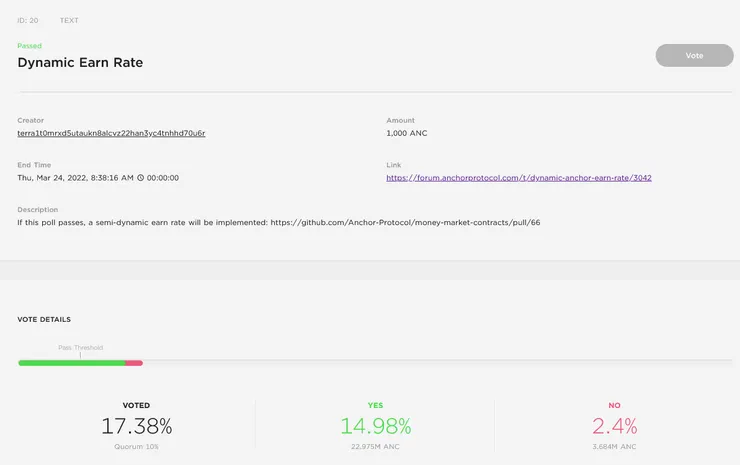The height and width of the screenshot is (465, 740).
Task: Click the 2.4% No vote percentage
Action: click(614, 426)
